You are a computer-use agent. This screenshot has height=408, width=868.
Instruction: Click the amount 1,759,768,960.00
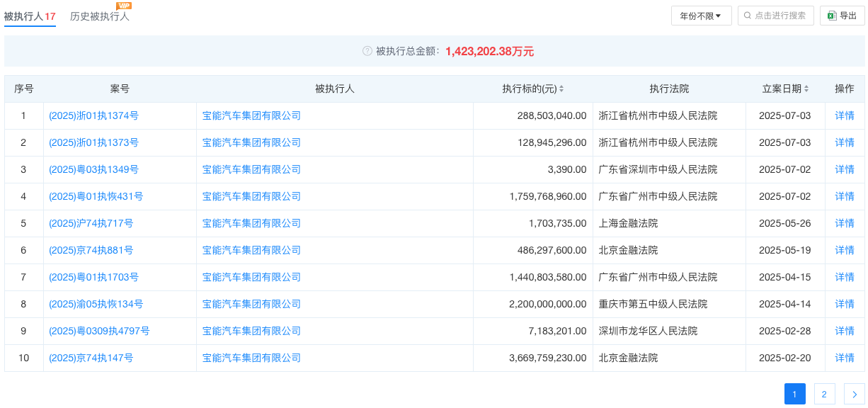pos(547,196)
